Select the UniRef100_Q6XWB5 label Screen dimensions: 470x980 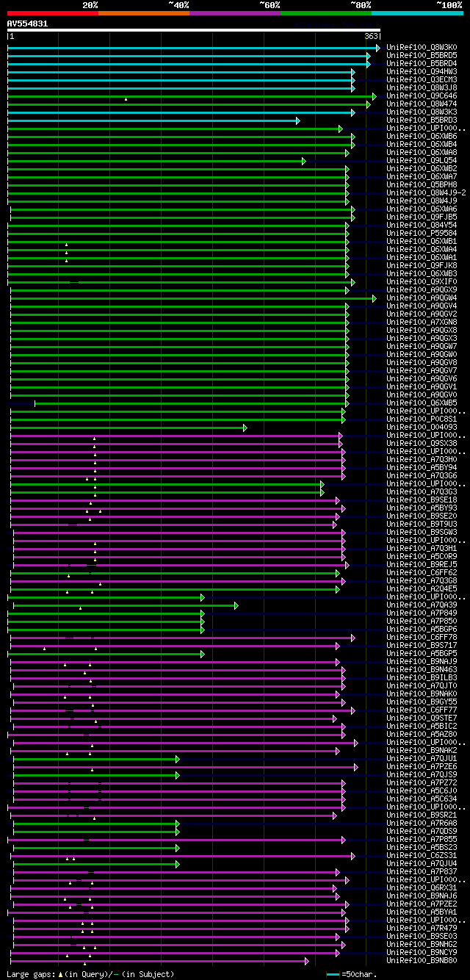(x=422, y=403)
